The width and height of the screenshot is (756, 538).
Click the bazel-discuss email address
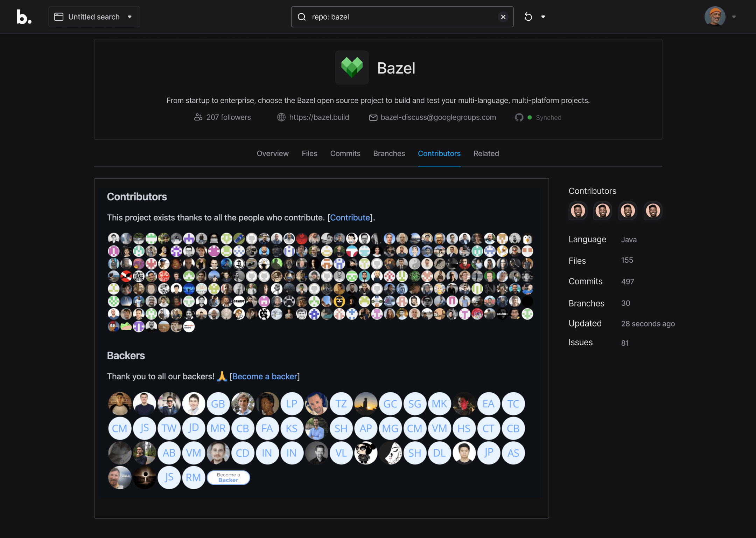[x=438, y=117]
